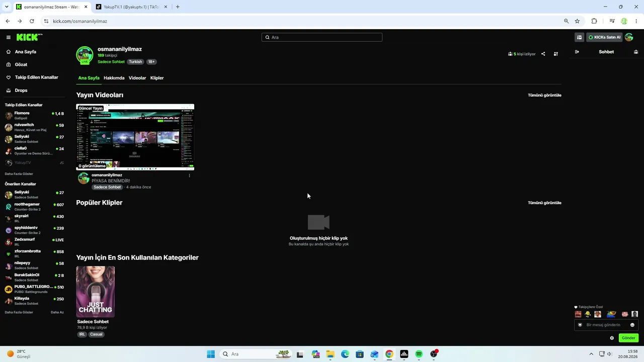Open spyhiddentv in recommended channels
Screen dimensions: 644x362
(x=34, y=230)
